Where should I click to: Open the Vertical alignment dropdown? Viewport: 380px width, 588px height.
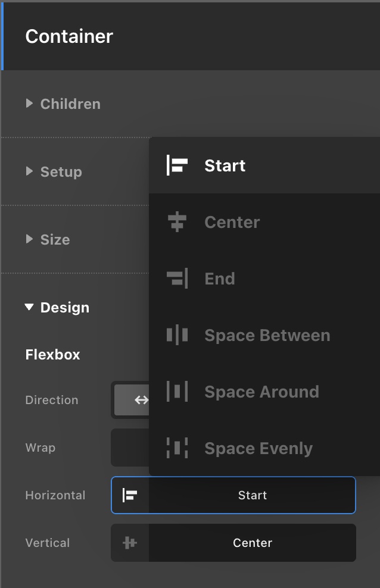[252, 543]
